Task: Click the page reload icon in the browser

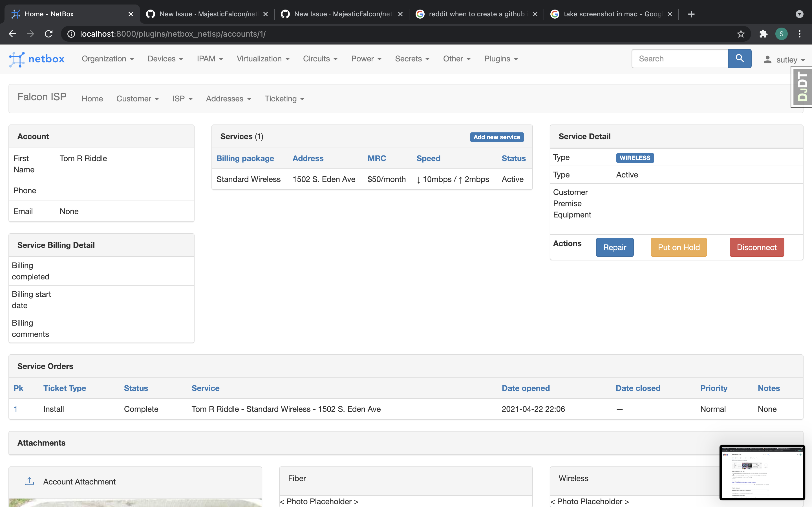Action: 48,34
